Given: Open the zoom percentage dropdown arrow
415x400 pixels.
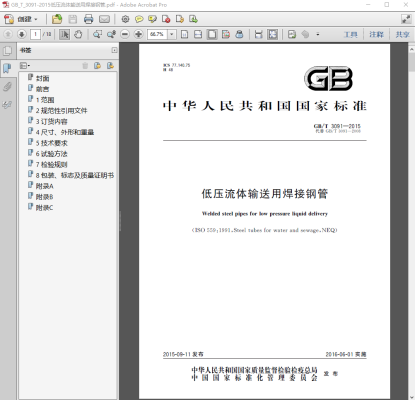Looking at the screenshot, I should tap(172, 34).
